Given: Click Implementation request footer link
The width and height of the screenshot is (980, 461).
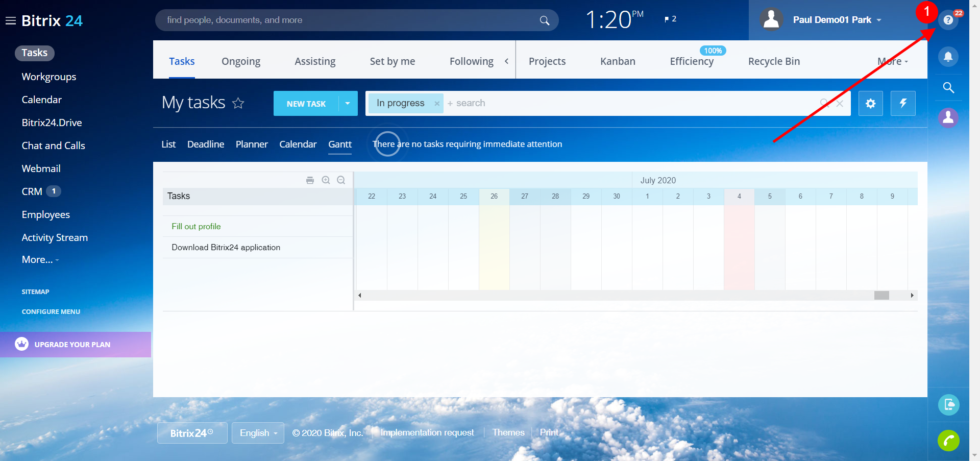Looking at the screenshot, I should coord(427,432).
